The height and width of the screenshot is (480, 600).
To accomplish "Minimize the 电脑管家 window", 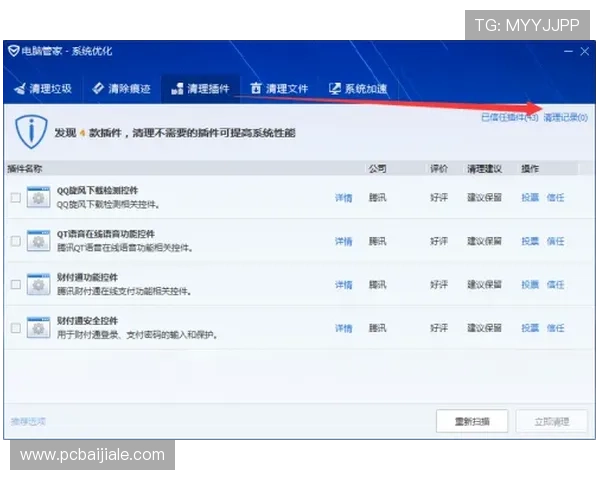I will tap(568, 51).
